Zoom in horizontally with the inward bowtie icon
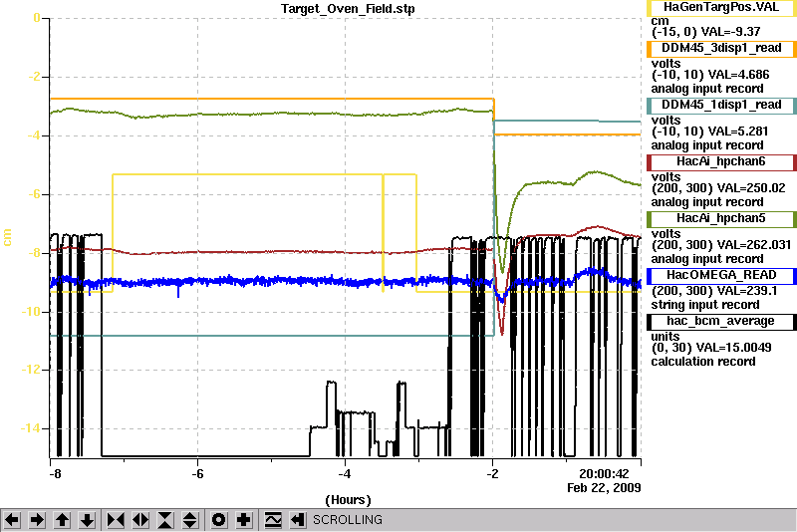 pos(116,520)
